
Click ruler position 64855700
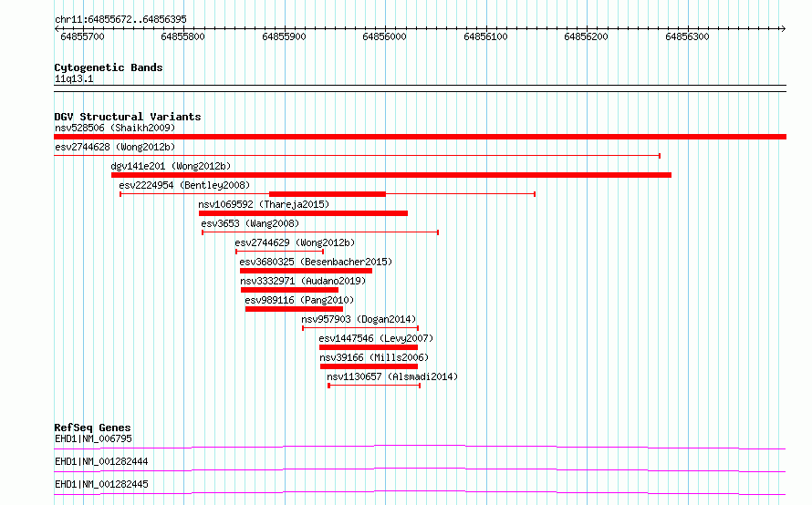pos(82,36)
